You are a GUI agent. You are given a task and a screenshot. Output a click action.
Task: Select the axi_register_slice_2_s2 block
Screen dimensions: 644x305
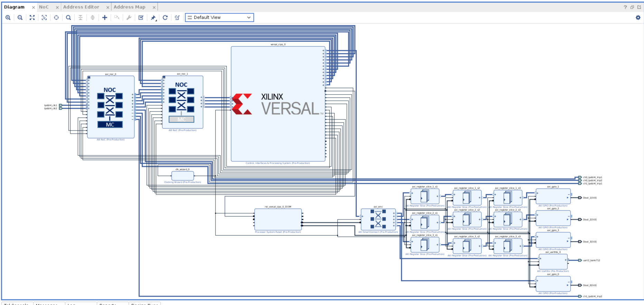tap(467, 219)
